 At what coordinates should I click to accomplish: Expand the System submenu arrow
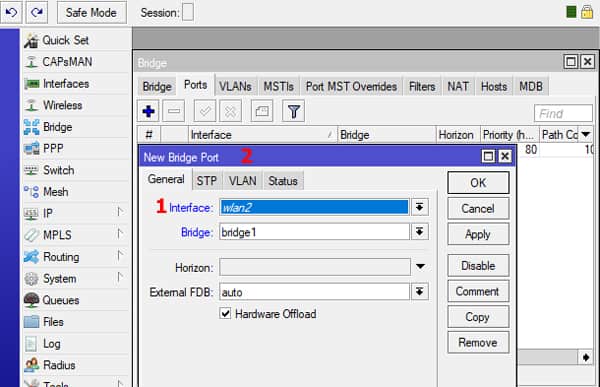120,277
